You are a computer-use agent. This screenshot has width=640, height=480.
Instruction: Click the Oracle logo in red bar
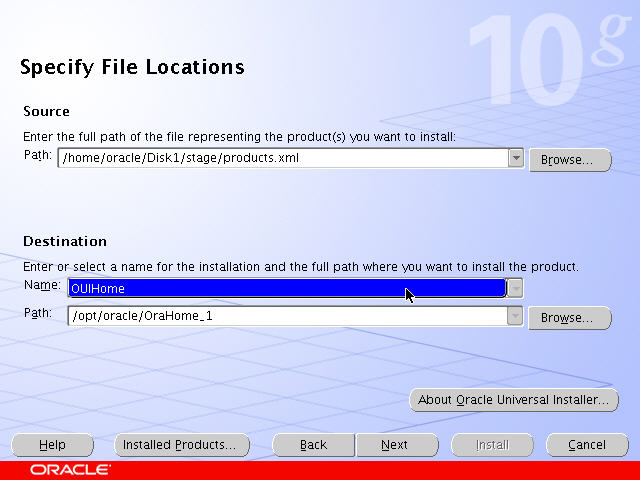[70, 470]
